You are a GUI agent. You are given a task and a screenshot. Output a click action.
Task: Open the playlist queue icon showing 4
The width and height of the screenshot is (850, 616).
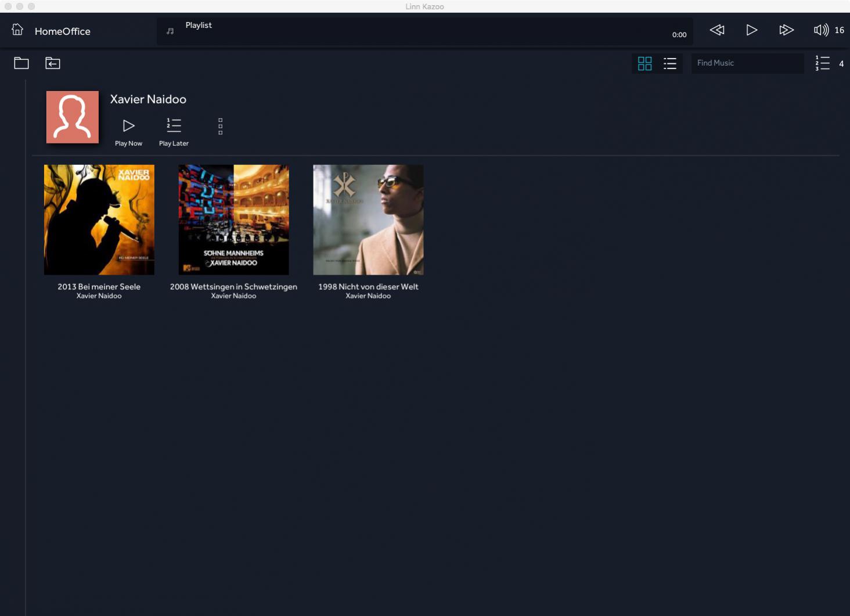823,63
